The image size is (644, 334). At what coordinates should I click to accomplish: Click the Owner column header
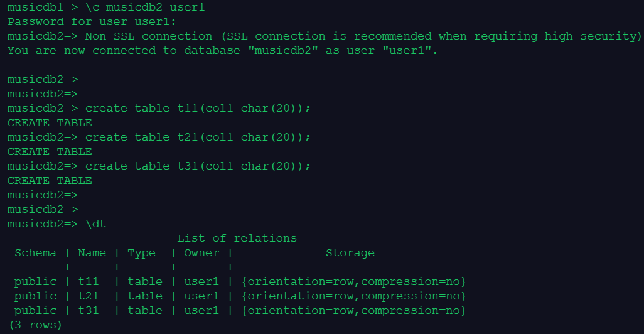click(201, 252)
